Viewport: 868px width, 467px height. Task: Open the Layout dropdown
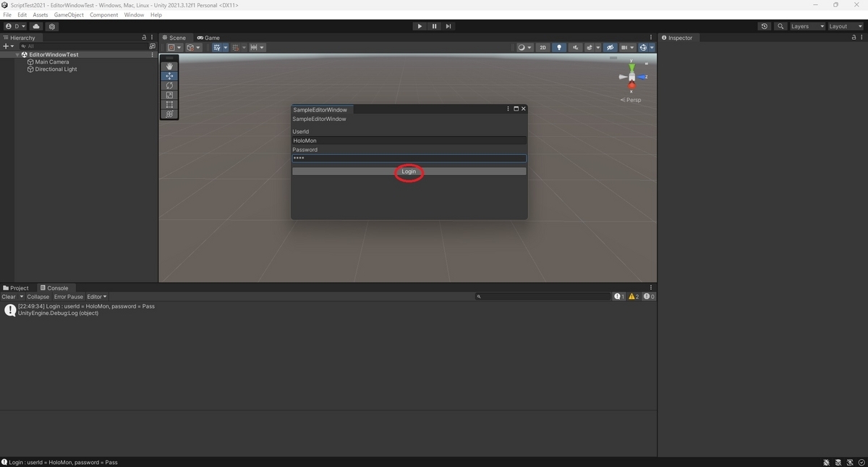click(843, 26)
